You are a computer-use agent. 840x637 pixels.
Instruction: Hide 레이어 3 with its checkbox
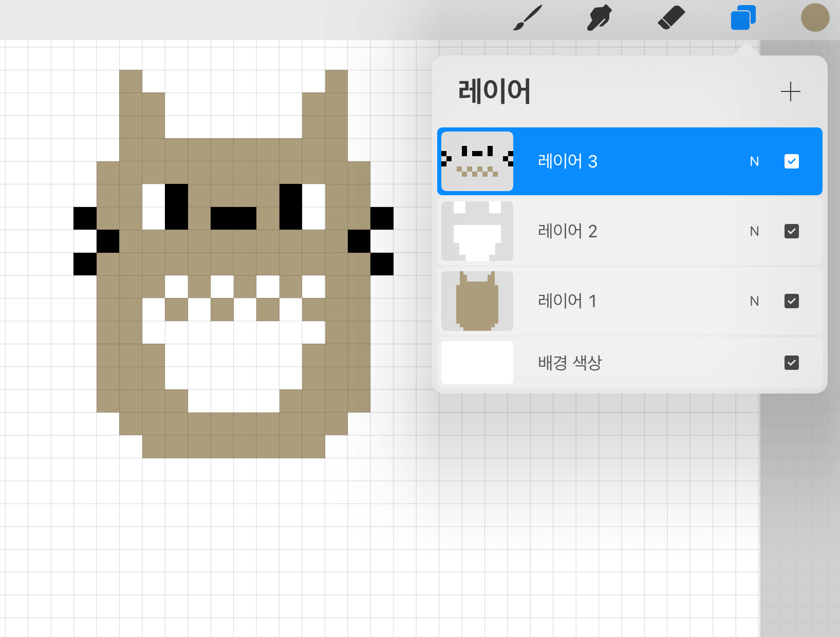click(x=792, y=161)
